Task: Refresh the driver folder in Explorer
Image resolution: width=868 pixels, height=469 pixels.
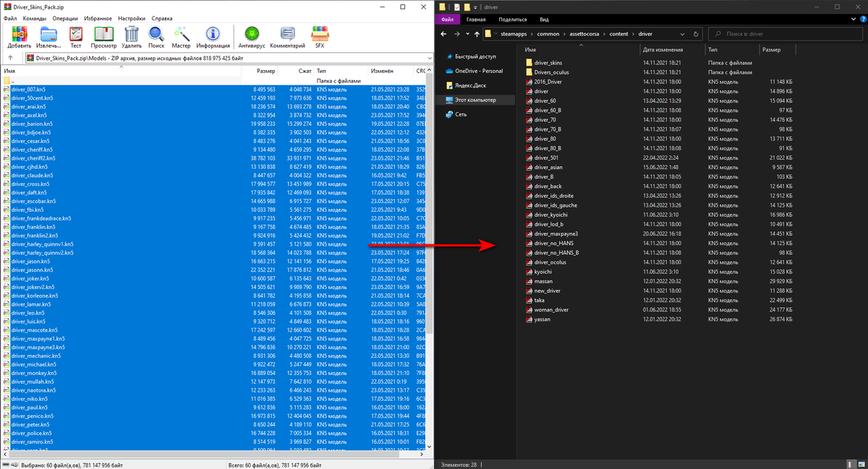Action: point(695,33)
